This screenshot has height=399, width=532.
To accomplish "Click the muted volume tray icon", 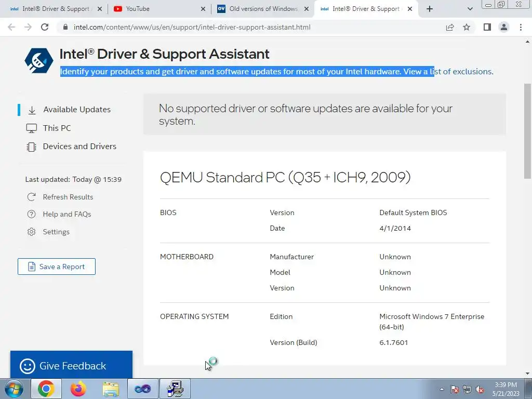I will [480, 390].
